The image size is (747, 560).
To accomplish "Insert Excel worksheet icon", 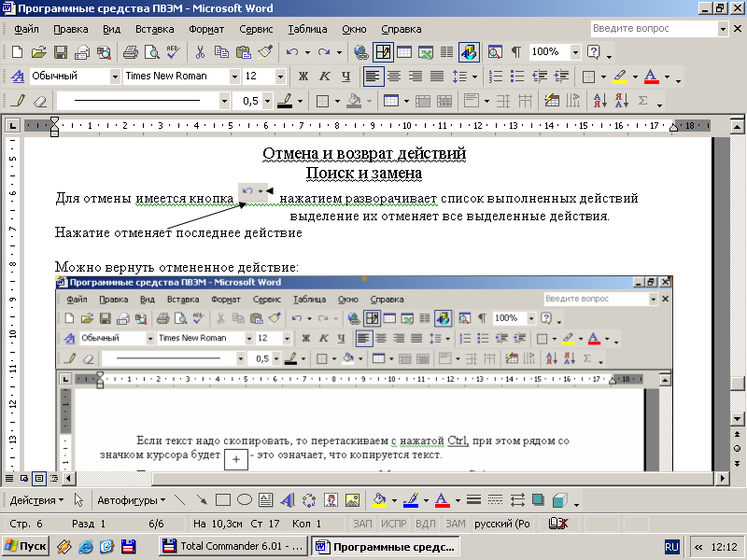I will tap(426, 52).
